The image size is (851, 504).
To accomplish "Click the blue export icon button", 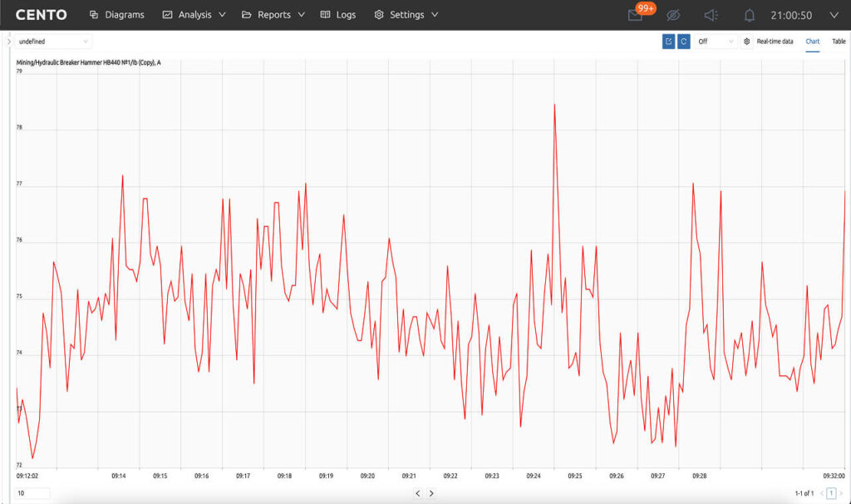I will pyautogui.click(x=668, y=42).
